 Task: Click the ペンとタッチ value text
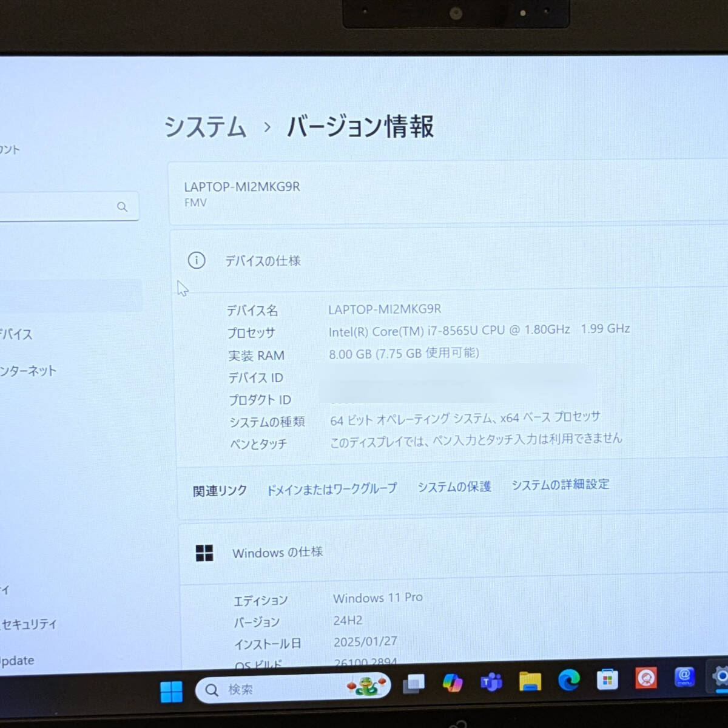(x=476, y=440)
